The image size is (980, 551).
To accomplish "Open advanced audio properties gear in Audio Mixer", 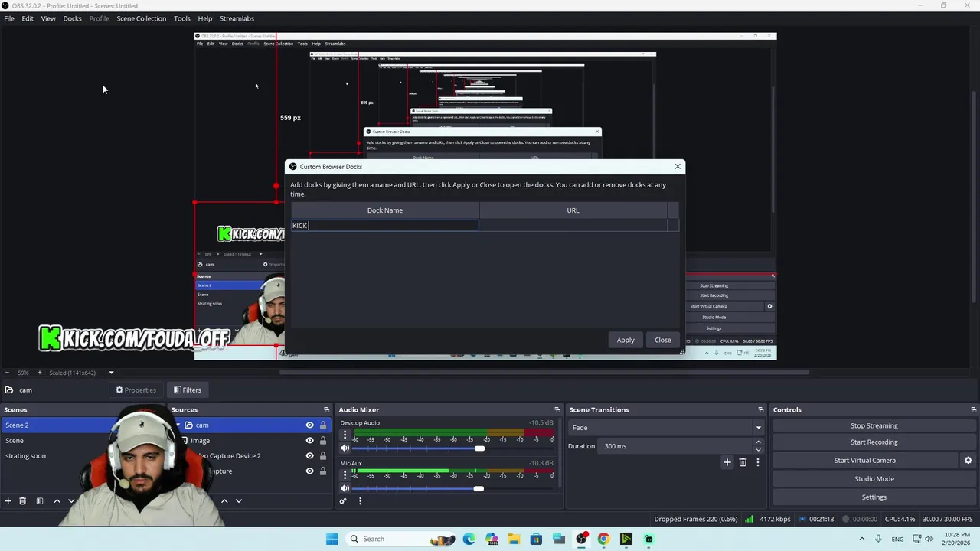I will tap(343, 501).
